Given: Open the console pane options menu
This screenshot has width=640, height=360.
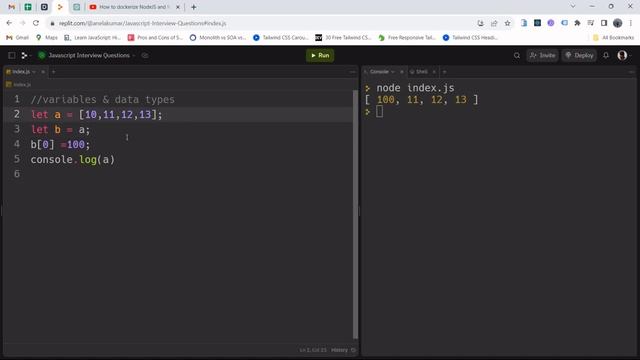Looking at the screenshot, I should pos(631,72).
